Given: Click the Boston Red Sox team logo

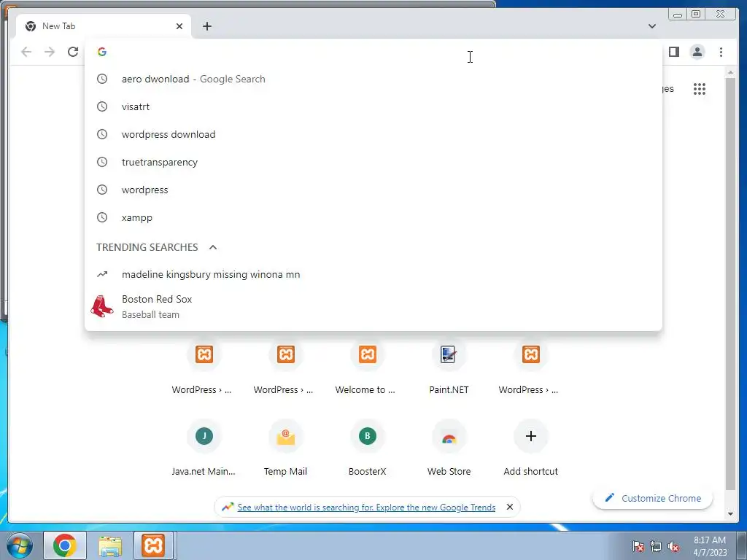Looking at the screenshot, I should [x=102, y=306].
